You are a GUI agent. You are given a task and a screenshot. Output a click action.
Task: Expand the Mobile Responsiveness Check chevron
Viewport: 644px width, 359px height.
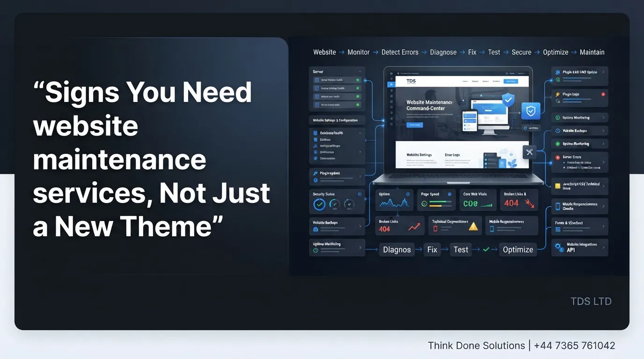pos(603,206)
